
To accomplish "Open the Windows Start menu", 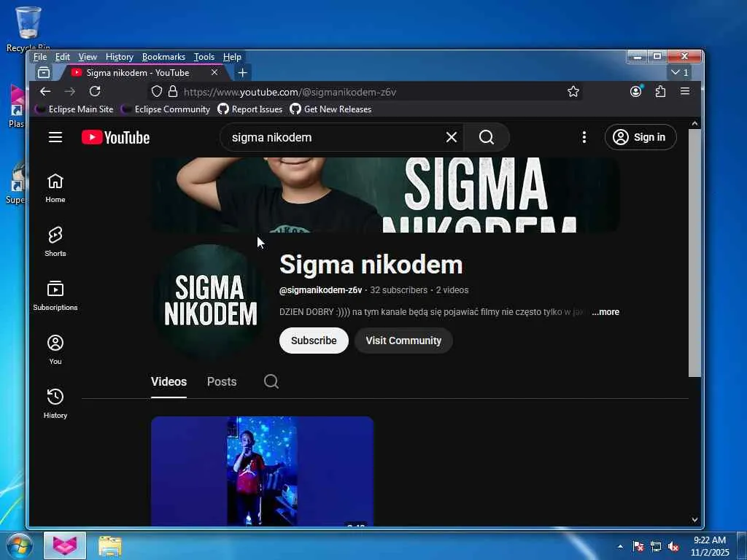I will click(x=18, y=545).
